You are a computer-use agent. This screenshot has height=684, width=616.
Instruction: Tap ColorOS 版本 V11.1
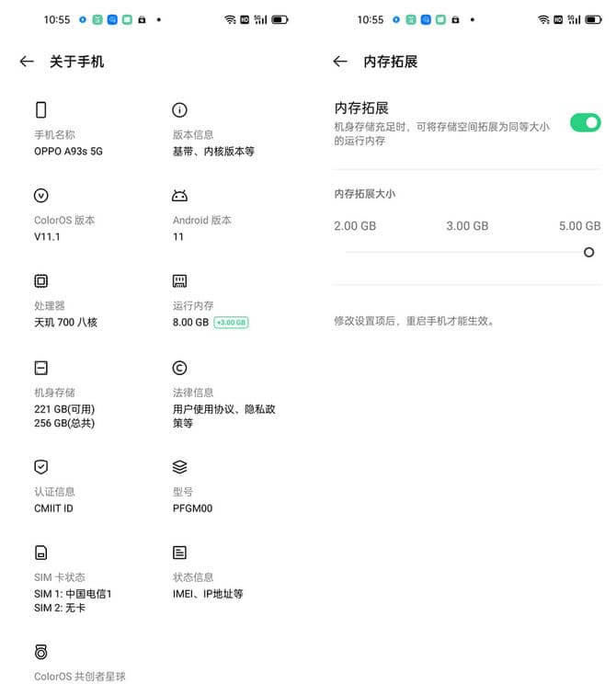pyautogui.click(x=64, y=229)
